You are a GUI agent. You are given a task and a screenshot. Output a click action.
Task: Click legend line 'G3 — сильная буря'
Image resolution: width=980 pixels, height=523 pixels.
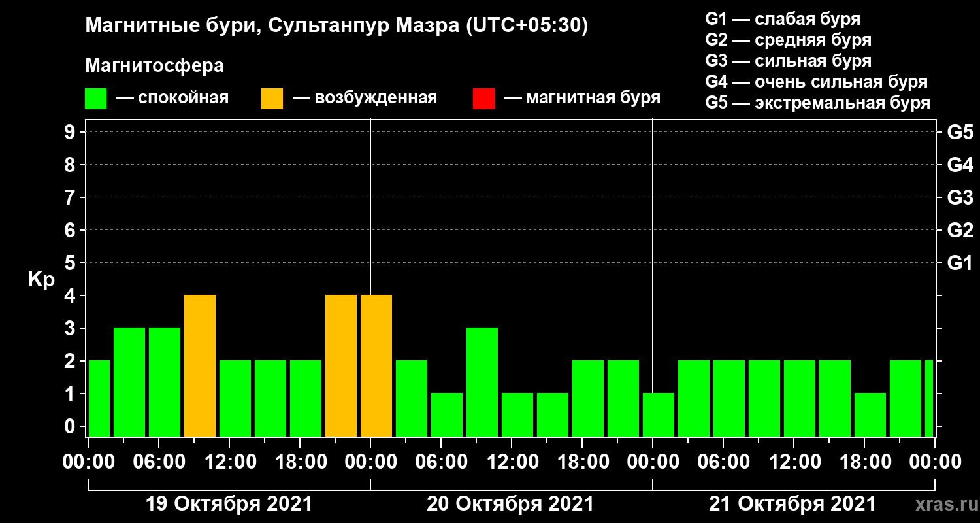point(788,61)
